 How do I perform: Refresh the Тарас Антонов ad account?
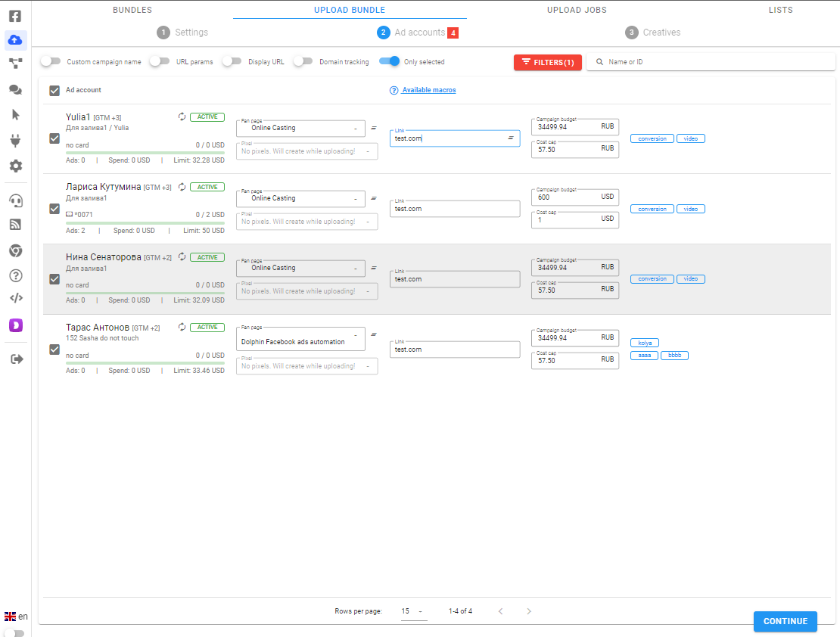[182, 328]
